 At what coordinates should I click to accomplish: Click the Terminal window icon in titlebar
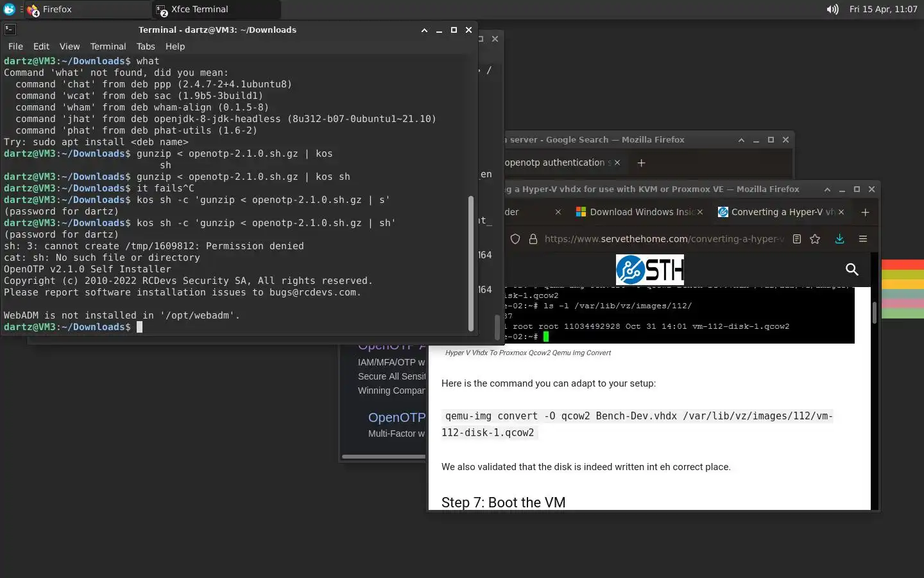(10, 30)
